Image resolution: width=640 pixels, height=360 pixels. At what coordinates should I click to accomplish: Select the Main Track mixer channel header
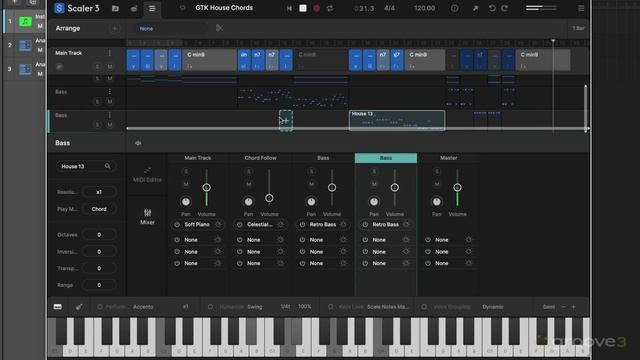tap(198, 158)
